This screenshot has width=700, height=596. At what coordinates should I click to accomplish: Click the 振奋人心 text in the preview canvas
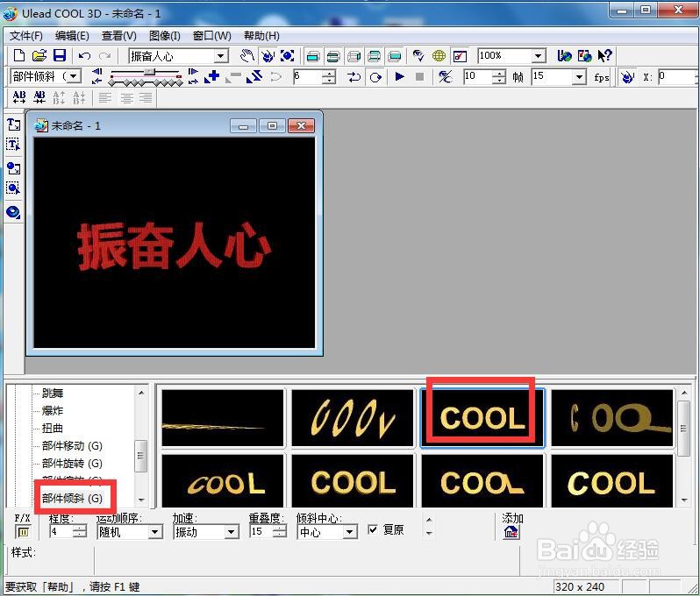(x=174, y=245)
